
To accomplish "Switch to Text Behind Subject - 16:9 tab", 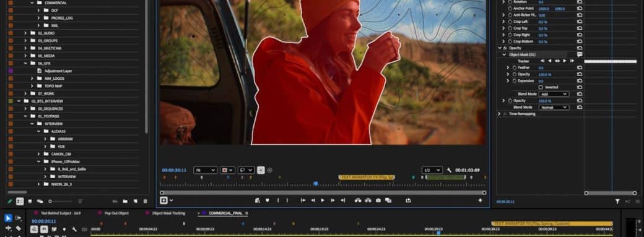I will tap(61, 213).
